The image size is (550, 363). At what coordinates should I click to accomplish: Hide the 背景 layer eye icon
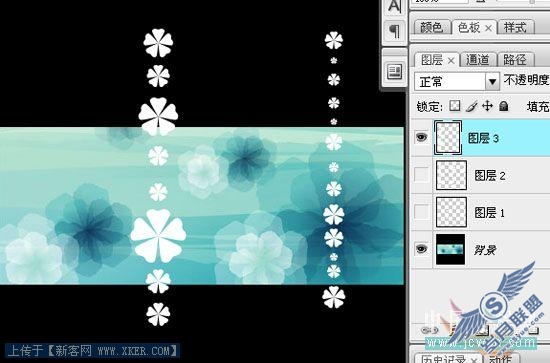click(x=421, y=249)
